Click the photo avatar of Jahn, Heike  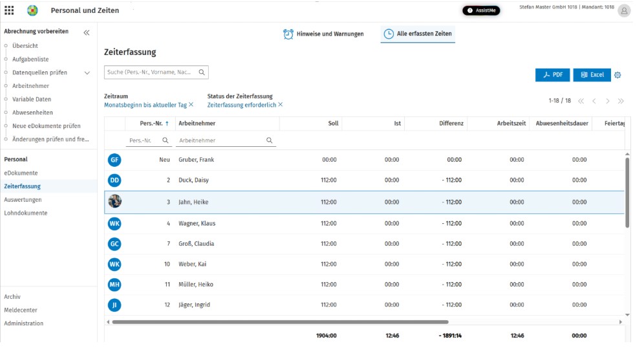pos(114,202)
